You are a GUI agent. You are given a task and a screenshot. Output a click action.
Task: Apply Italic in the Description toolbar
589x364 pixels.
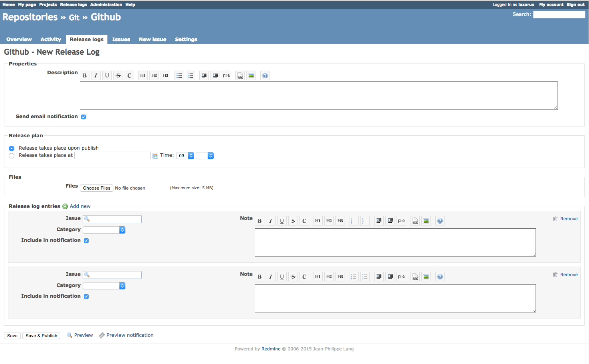click(x=96, y=75)
